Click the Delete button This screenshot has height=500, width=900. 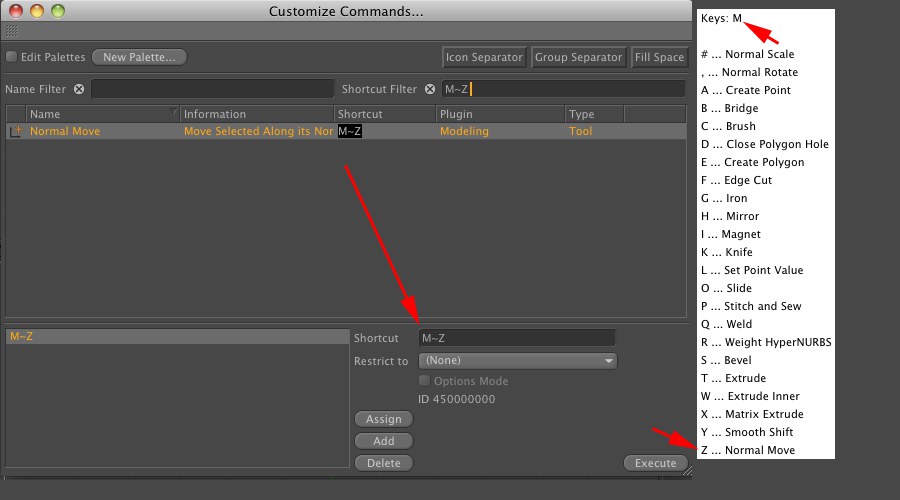click(x=383, y=463)
